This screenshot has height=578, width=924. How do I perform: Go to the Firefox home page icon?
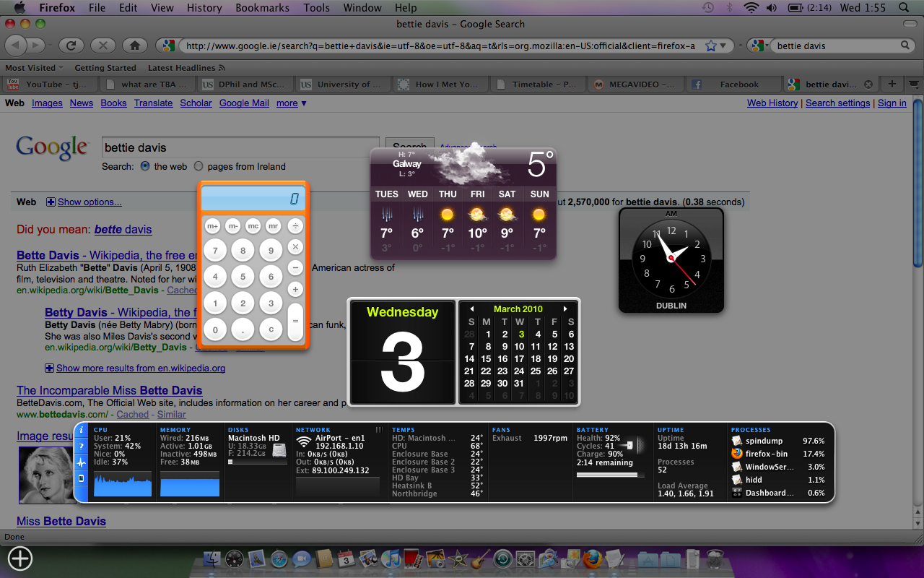pos(134,46)
